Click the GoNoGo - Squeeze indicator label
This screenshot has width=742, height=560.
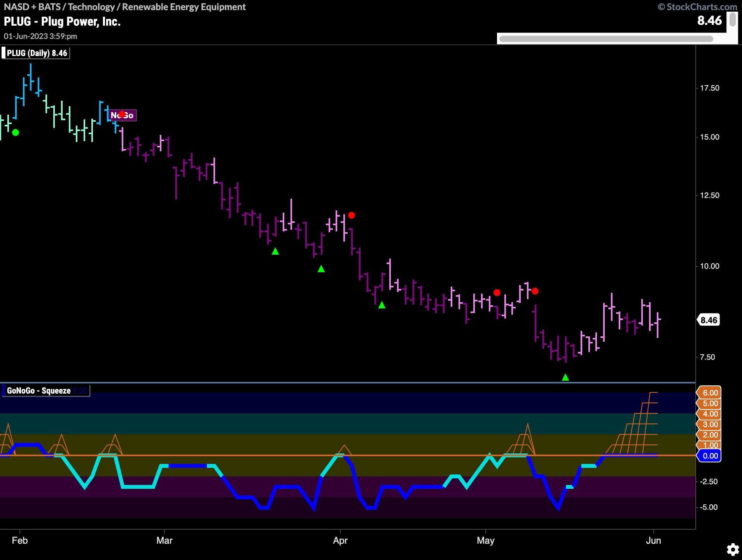pos(46,390)
